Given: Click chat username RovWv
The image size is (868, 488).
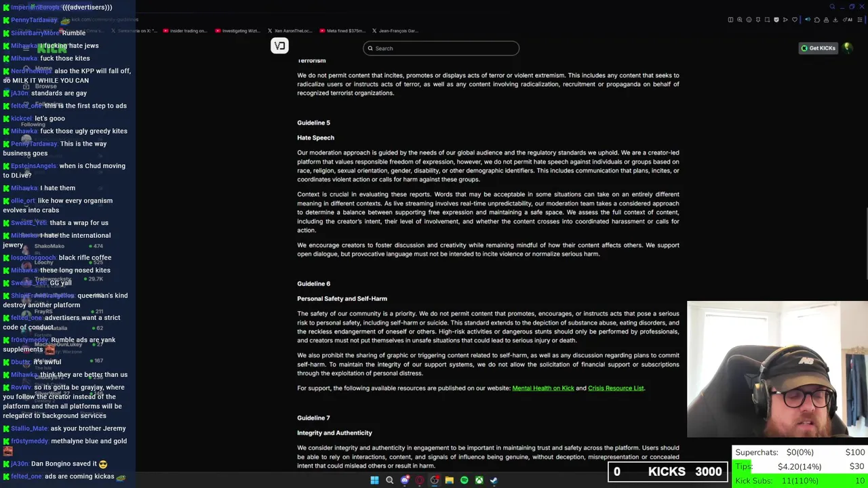Looking at the screenshot, I should (x=21, y=388).
